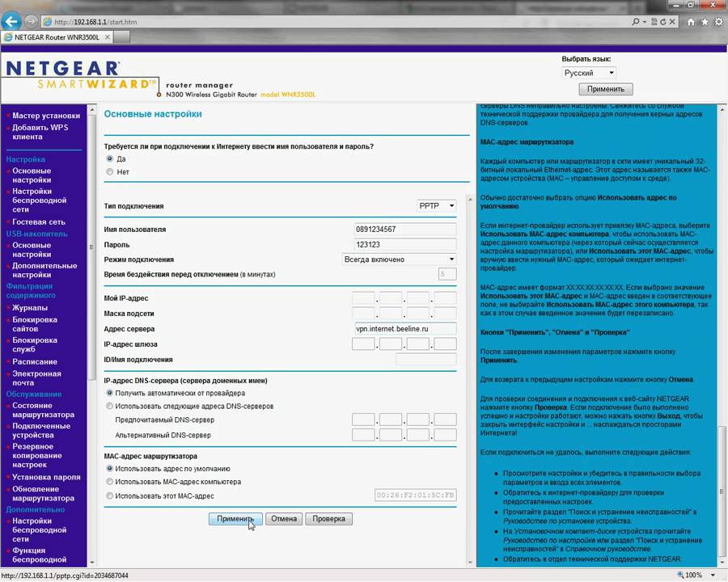Select Использовать адрес по умолчанию radio
The height and width of the screenshot is (582, 728).
(x=109, y=468)
